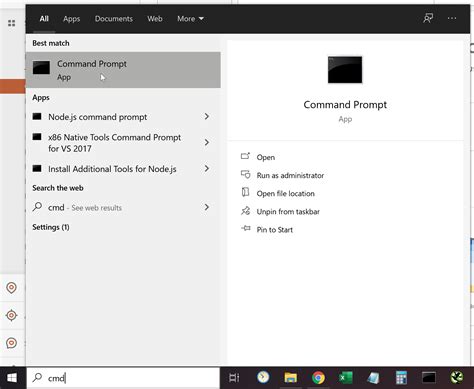Open the three-dot options menu
The image size is (474, 389).
[x=452, y=18]
